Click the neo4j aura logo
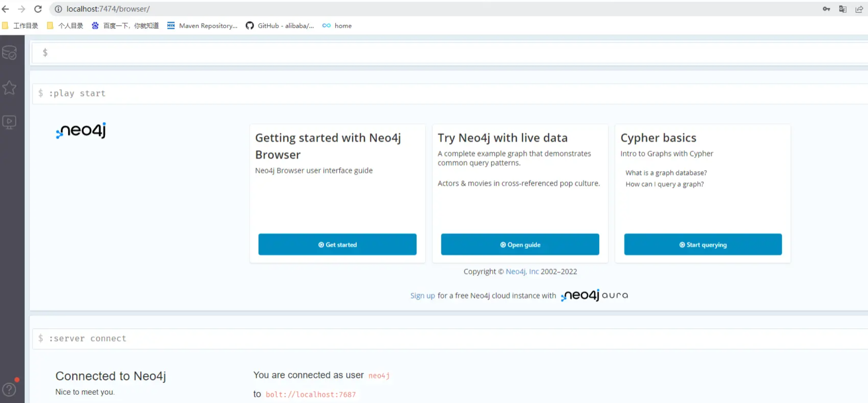The width and height of the screenshot is (868, 403). point(594,295)
